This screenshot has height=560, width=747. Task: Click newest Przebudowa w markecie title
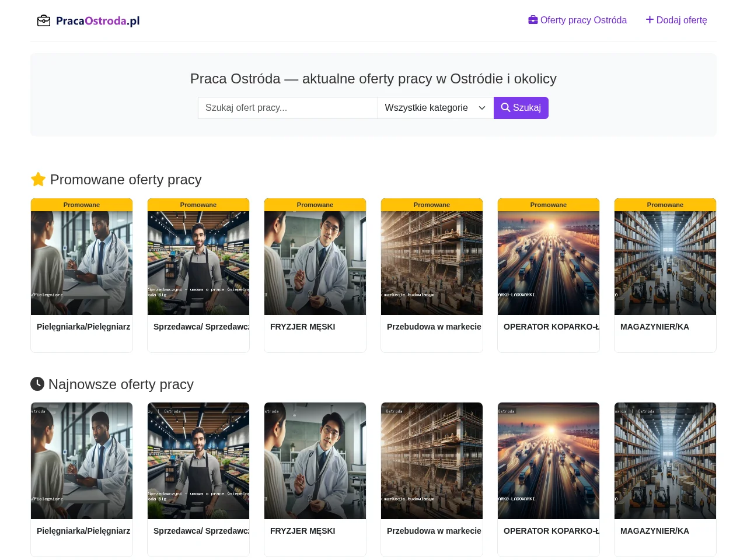coord(434,531)
